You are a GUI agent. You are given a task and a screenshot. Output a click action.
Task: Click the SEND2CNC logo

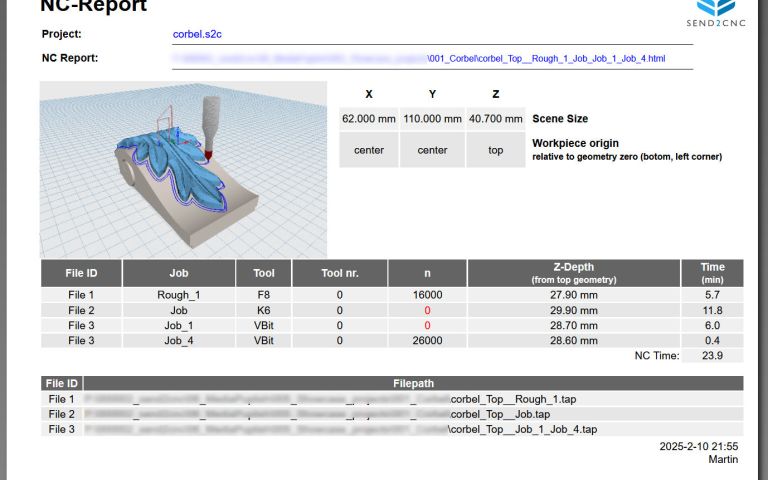tap(717, 12)
